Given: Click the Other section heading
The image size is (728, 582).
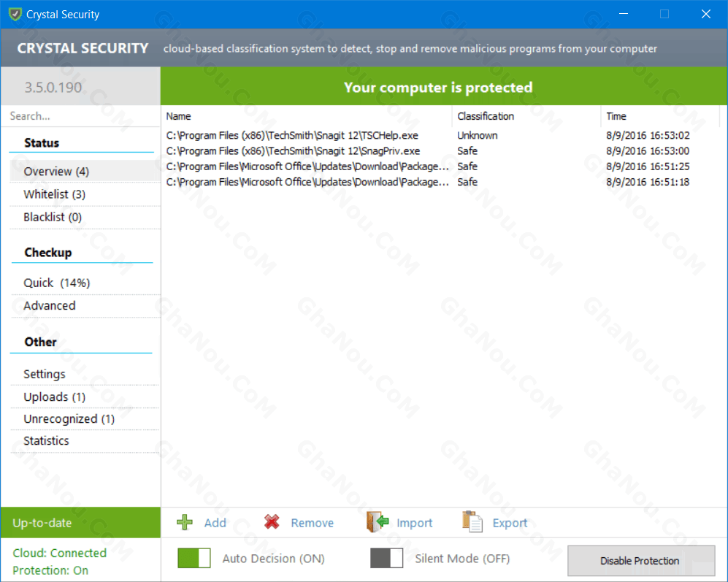Looking at the screenshot, I should point(40,342).
